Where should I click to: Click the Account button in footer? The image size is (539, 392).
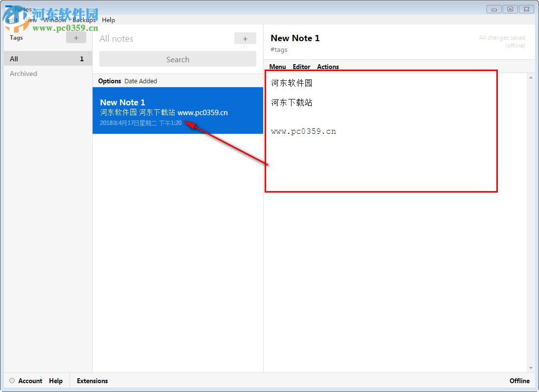[x=30, y=381]
